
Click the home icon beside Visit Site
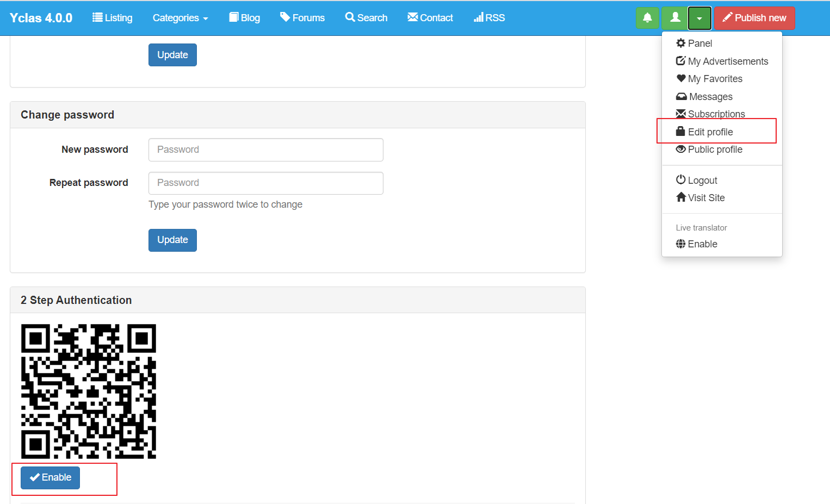click(681, 197)
